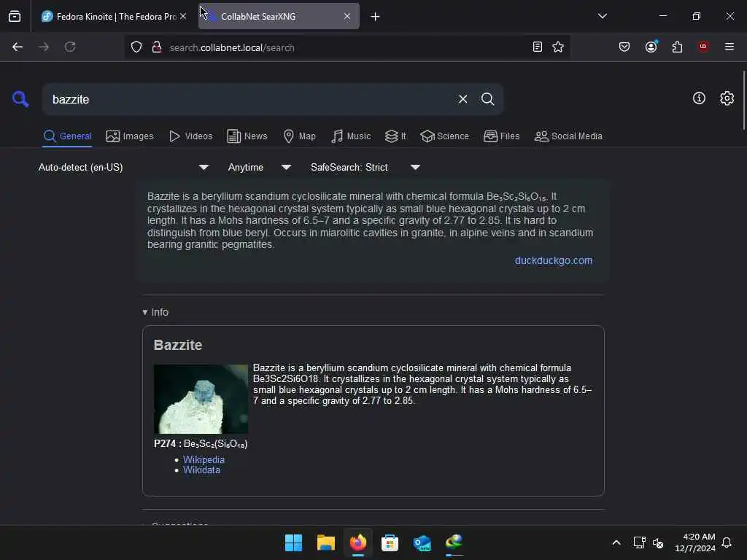The width and height of the screenshot is (747, 560).
Task: Switch to IT category
Action: point(395,136)
